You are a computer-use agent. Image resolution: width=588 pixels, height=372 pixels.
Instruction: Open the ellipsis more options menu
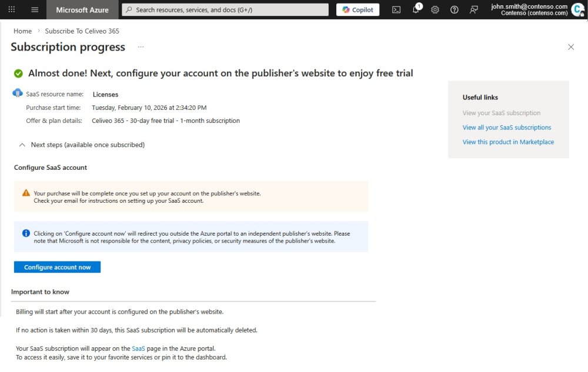[141, 47]
